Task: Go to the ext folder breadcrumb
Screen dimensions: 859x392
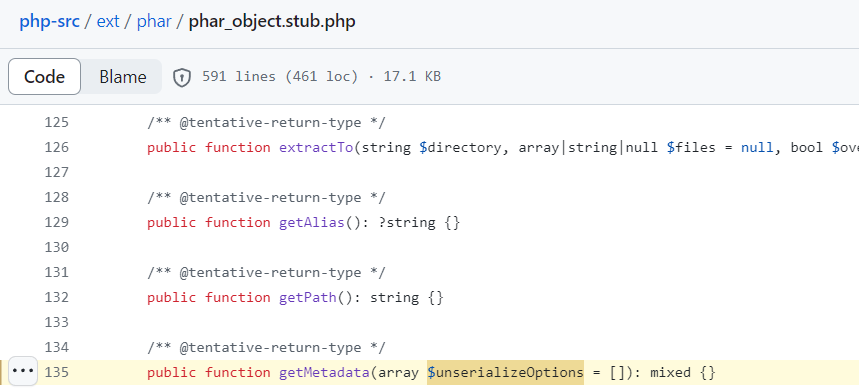Action: 108,22
